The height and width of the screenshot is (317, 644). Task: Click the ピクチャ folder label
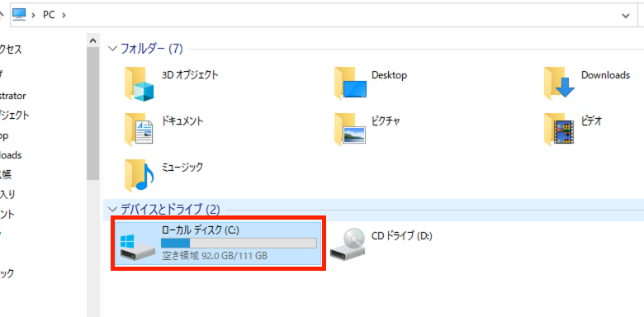386,121
